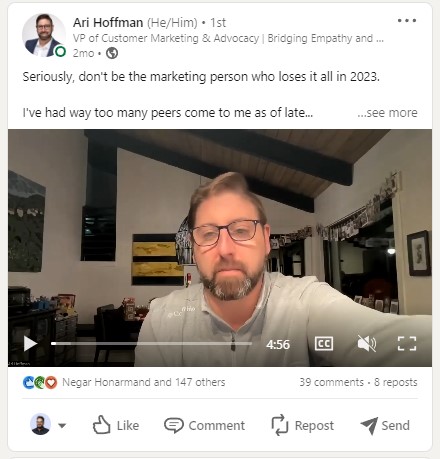Image resolution: width=440 pixels, height=459 pixels.
Task: Seek along the video progress bar
Action: click(151, 343)
